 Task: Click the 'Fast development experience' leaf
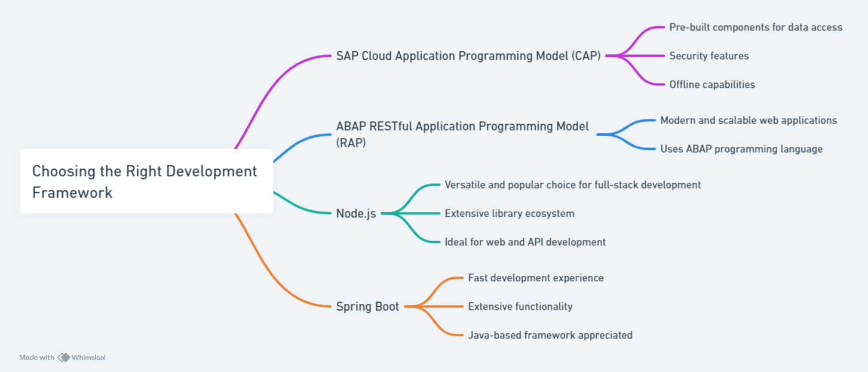535,278
